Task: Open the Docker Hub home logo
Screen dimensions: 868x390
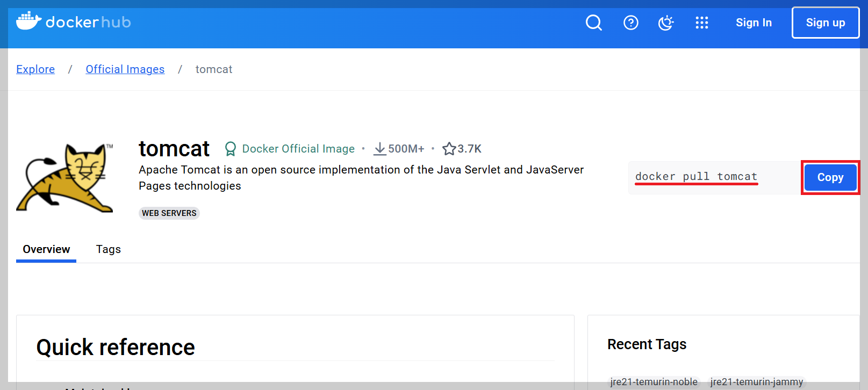Action: (x=74, y=22)
